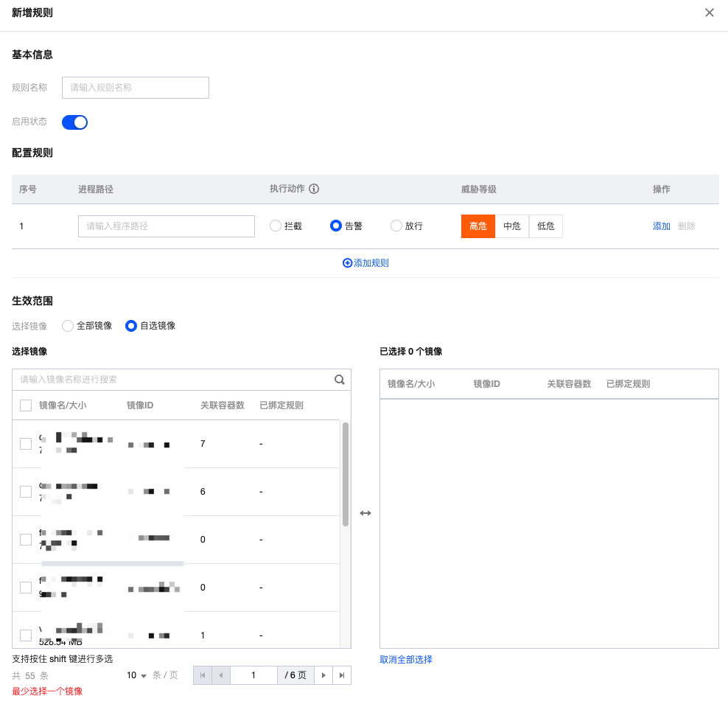Go to the next page arrow
Screen dimensions: 728x707
323,675
